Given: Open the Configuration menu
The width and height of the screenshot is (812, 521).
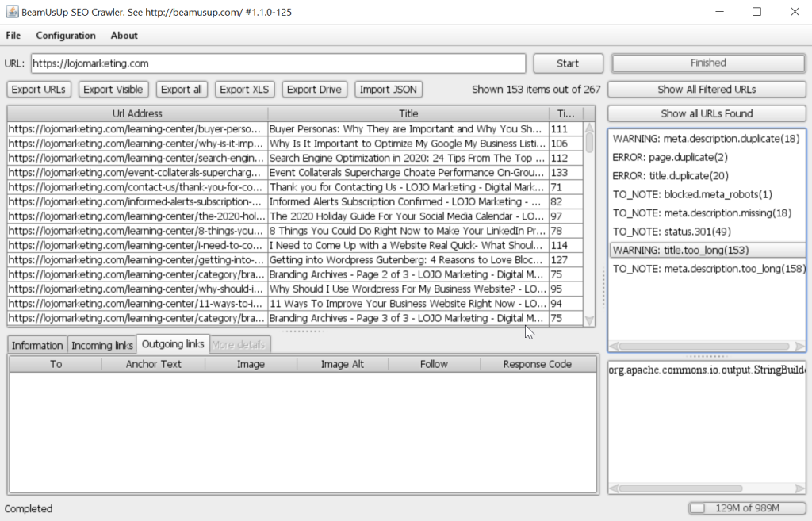Looking at the screenshot, I should (66, 35).
